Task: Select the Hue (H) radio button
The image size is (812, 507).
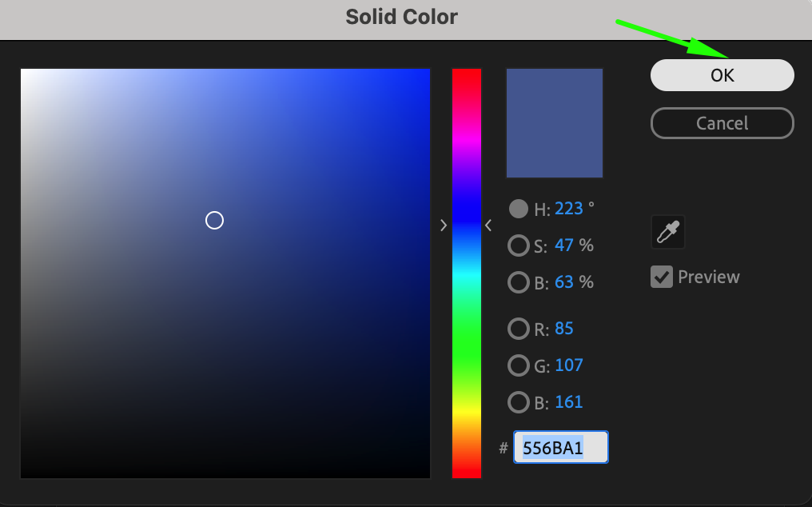Action: [519, 209]
